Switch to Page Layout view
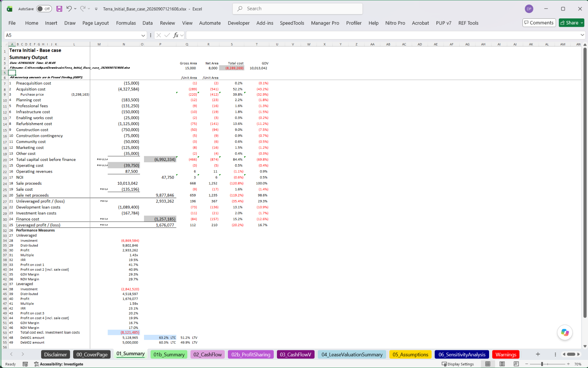The width and height of the screenshot is (588, 368). click(502, 364)
